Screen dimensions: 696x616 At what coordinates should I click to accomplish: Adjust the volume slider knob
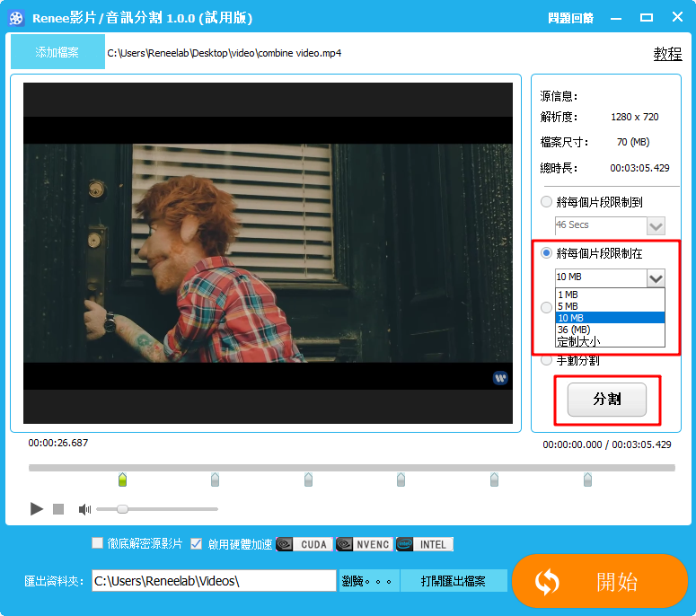coord(122,509)
